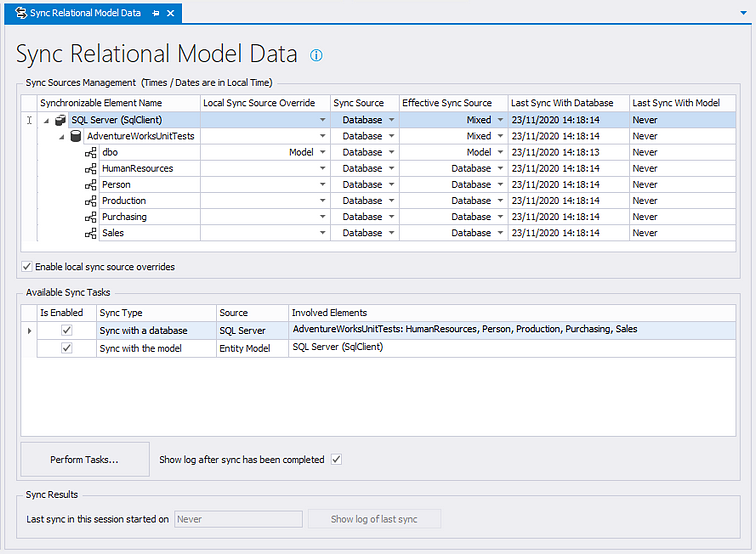Click the SQL Server (SqlClient) server icon

point(62,120)
